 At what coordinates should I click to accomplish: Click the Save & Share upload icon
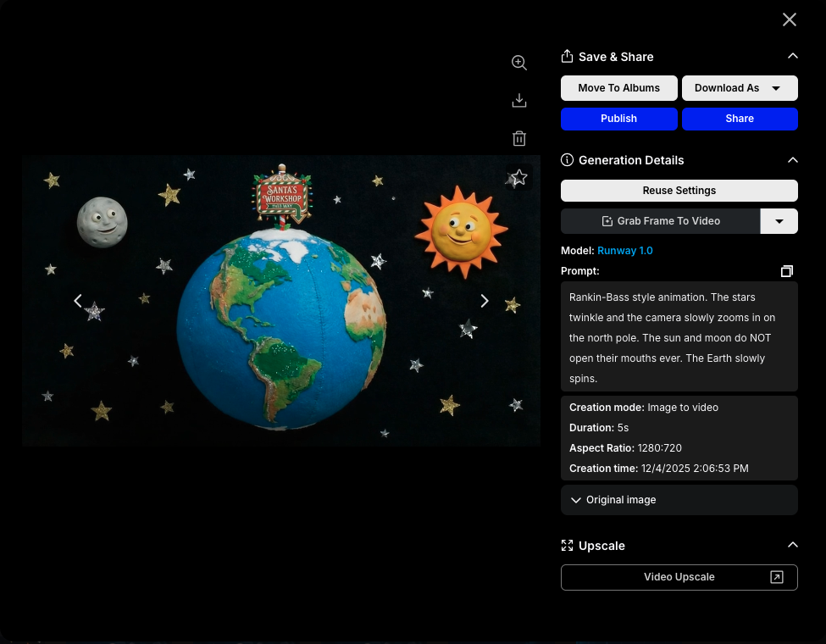[x=567, y=56]
